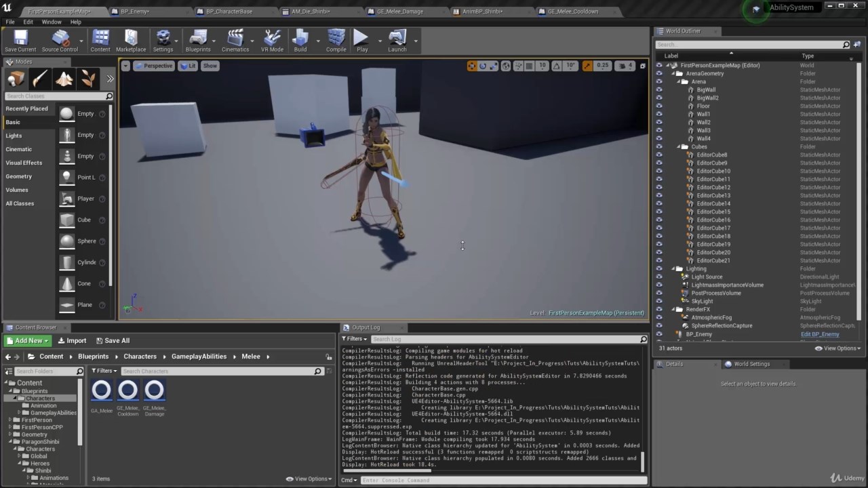Open the Output Log Filters dropdown
Image resolution: width=868 pixels, height=488 pixels.
pos(354,339)
